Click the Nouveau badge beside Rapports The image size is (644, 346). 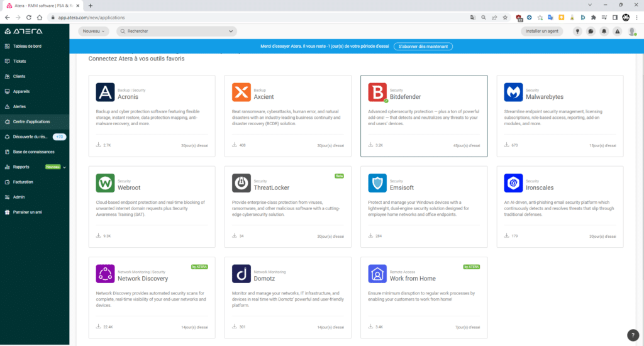click(53, 167)
